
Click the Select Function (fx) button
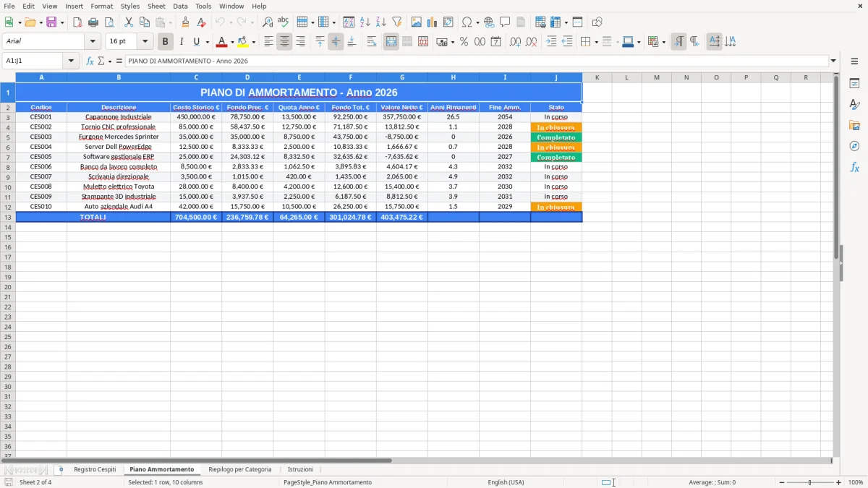pyautogui.click(x=88, y=61)
